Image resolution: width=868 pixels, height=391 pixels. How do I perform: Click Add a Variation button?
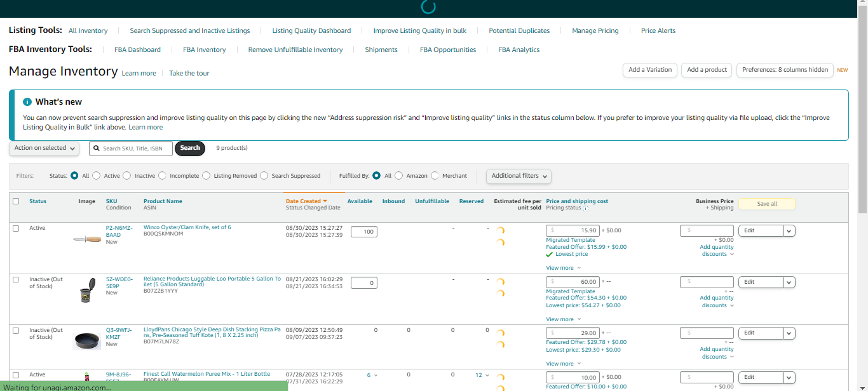tap(650, 70)
